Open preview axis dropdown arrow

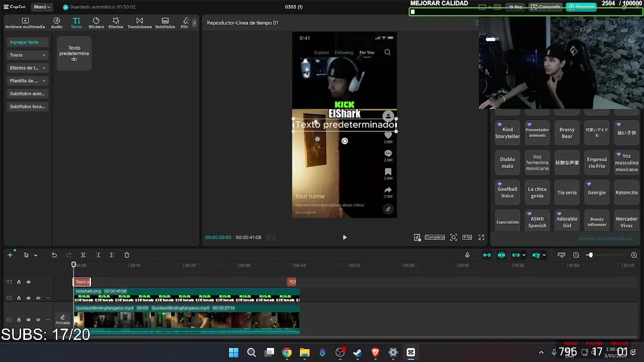[544, 255]
